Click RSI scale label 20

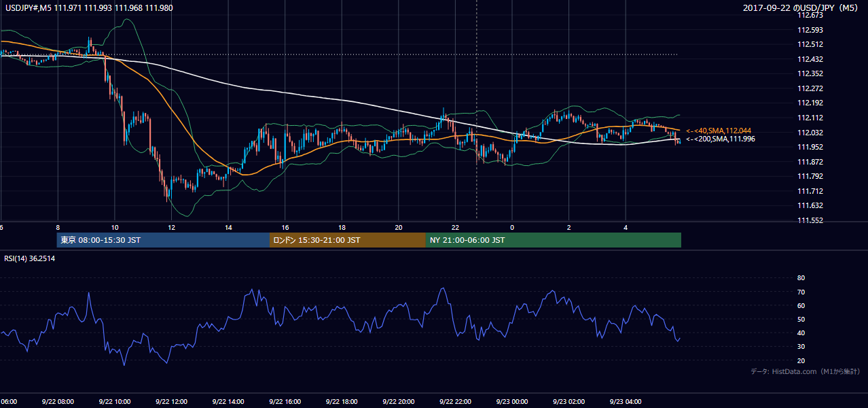point(801,360)
